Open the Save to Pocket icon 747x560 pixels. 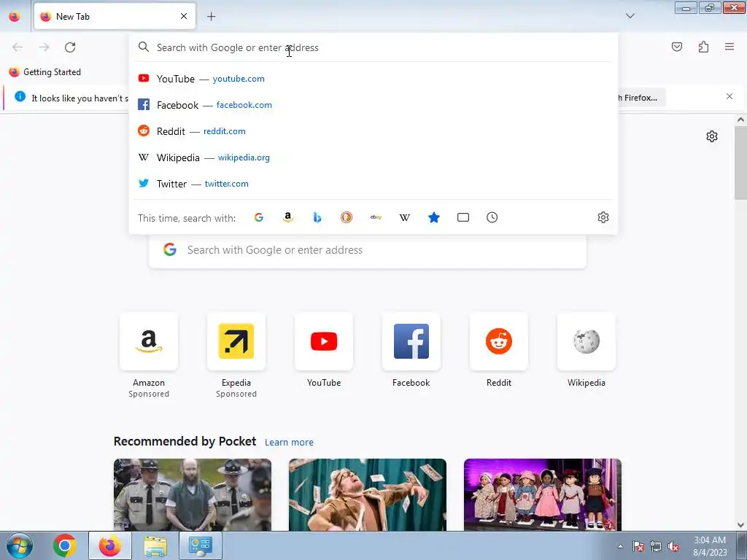click(x=677, y=47)
